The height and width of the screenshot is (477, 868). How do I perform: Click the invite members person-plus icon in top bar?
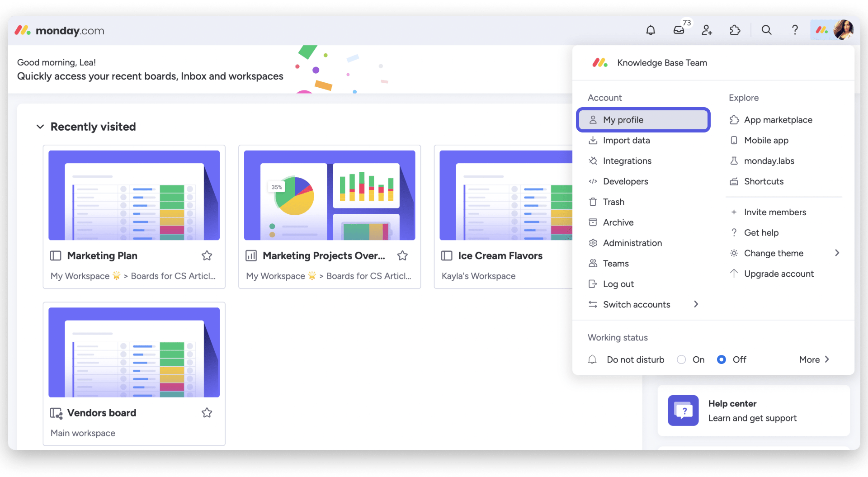coord(707,30)
